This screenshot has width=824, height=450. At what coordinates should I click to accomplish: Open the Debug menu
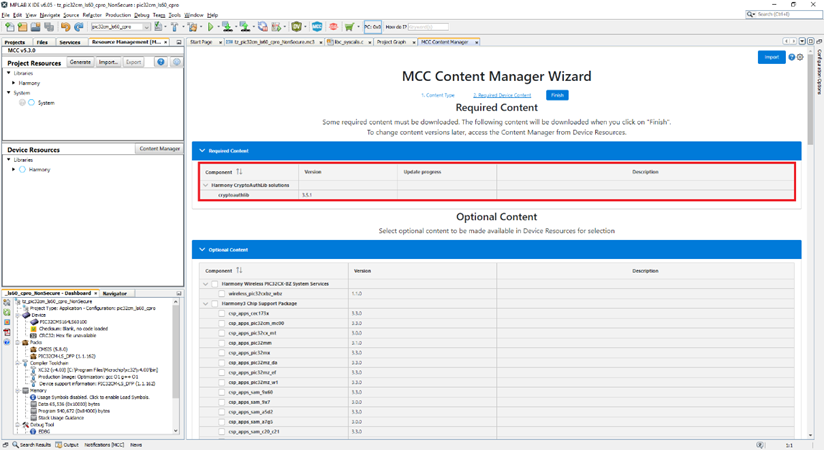point(141,15)
